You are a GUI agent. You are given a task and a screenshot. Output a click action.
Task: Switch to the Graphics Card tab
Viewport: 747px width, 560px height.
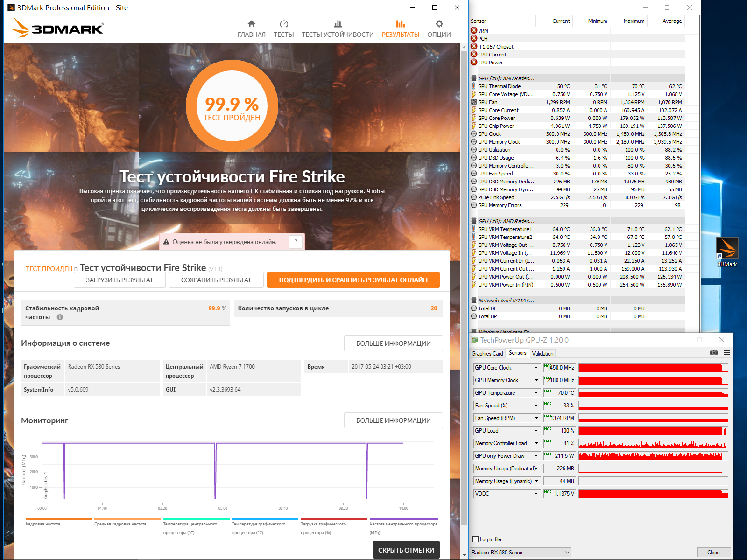click(487, 354)
